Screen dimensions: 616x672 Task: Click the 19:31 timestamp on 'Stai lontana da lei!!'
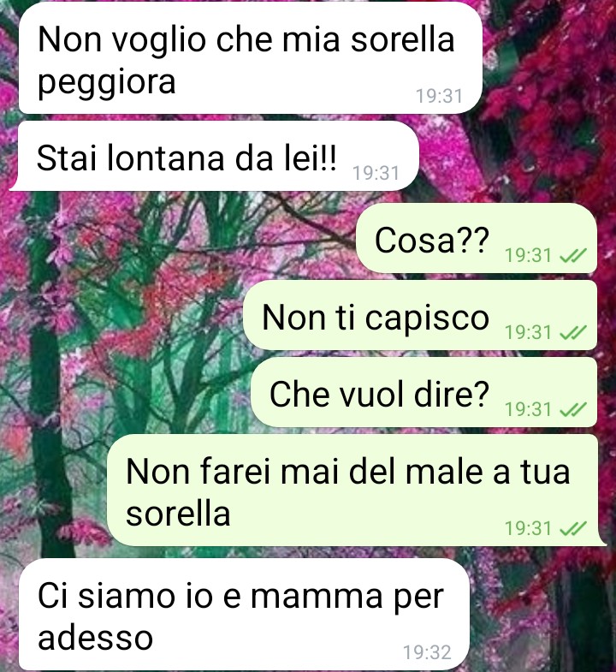[x=376, y=174]
